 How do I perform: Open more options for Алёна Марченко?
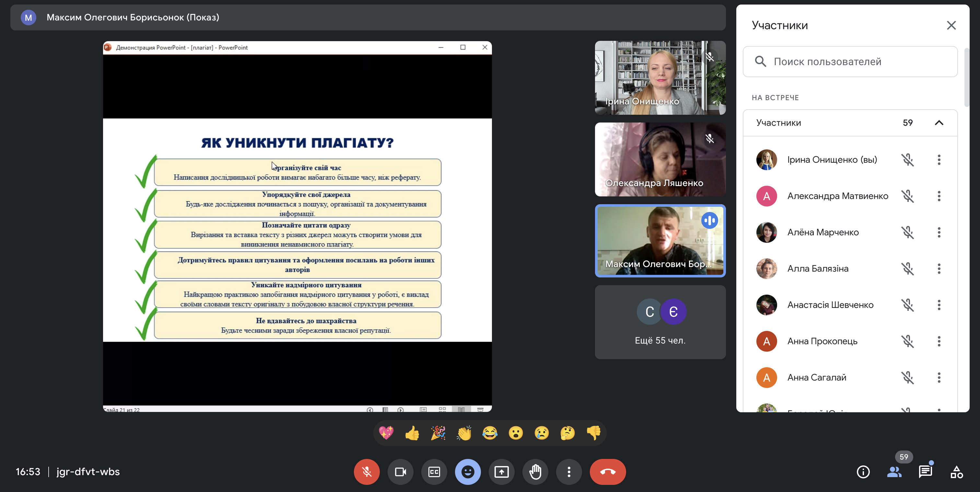point(939,232)
